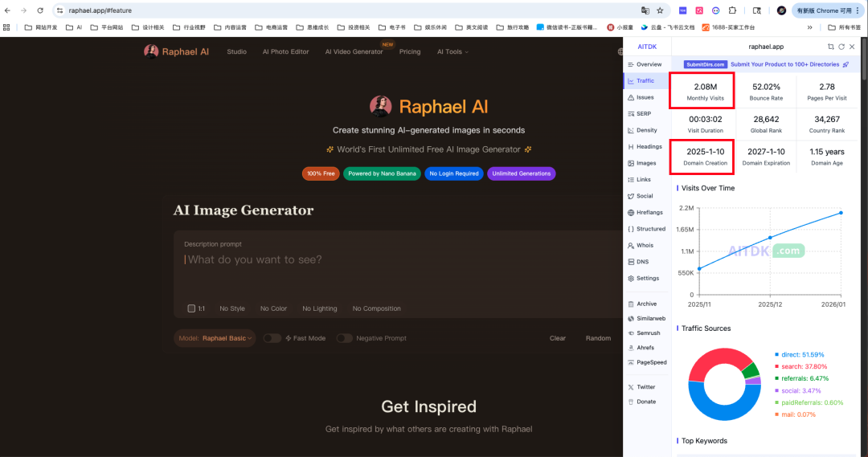868x457 pixels.
Task: Go to AI Video Generator
Action: coord(354,51)
